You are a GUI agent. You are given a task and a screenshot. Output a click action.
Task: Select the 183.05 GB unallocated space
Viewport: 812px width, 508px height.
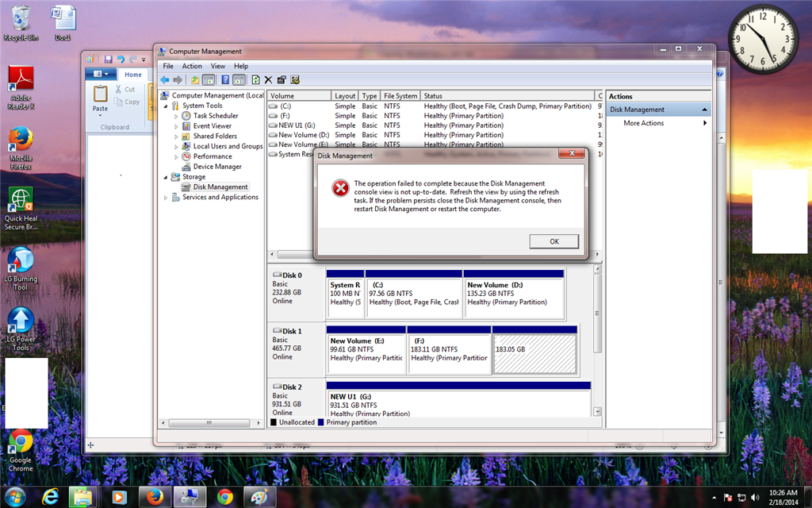pos(534,354)
